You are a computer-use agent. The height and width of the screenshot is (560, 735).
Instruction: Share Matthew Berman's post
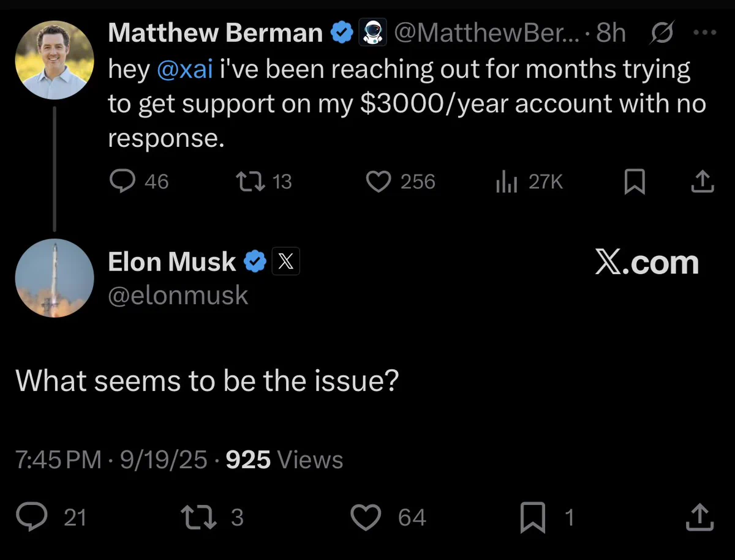click(703, 181)
